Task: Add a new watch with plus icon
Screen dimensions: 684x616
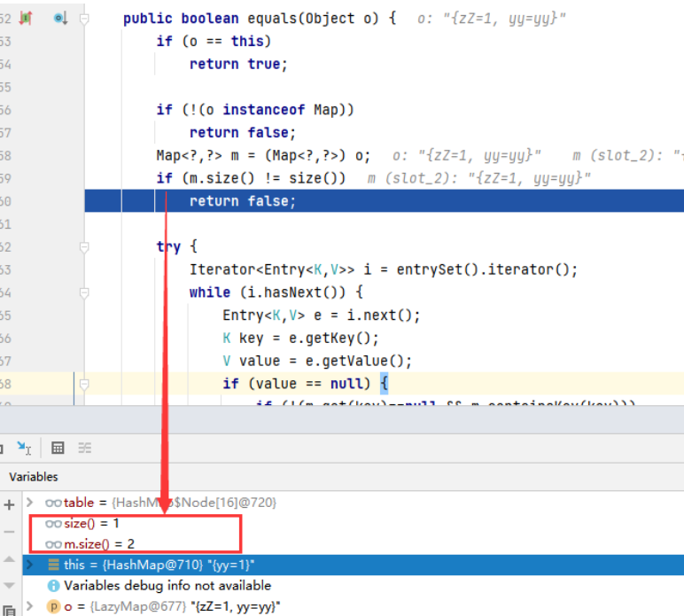Action: (10, 504)
